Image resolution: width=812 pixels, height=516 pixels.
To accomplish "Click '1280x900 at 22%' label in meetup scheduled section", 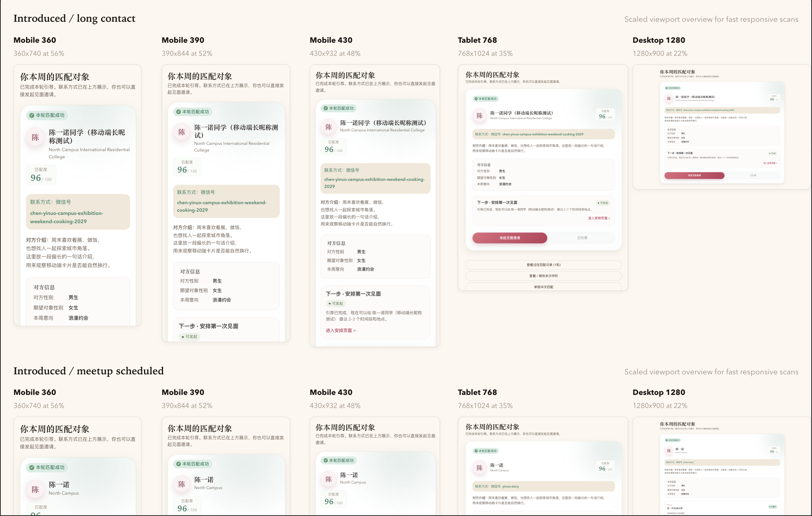I will [660, 406].
